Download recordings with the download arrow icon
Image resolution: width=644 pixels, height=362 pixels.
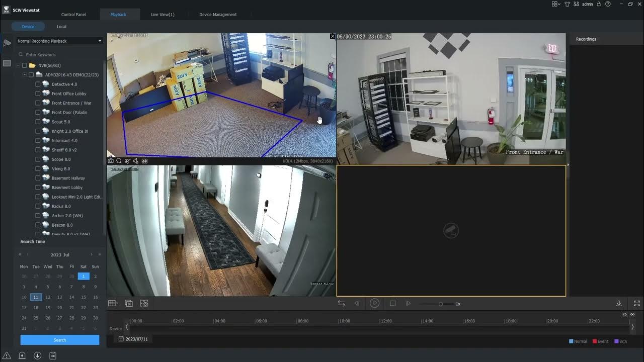coord(619,303)
